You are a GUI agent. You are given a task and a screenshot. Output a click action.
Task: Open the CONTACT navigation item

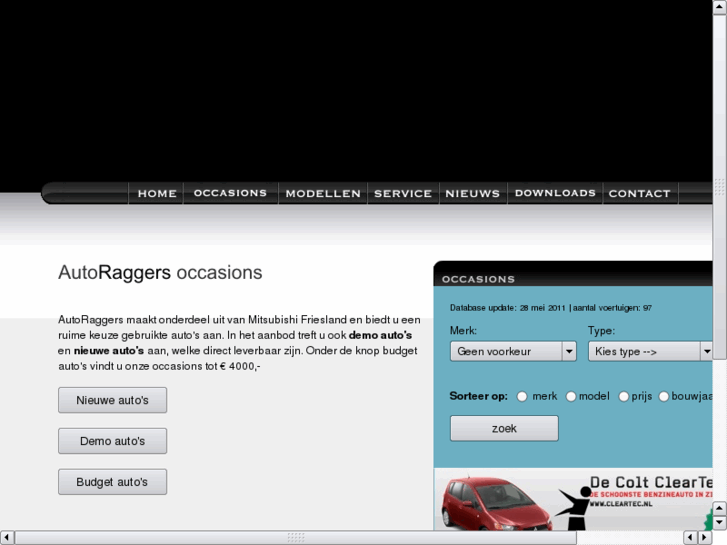point(639,193)
